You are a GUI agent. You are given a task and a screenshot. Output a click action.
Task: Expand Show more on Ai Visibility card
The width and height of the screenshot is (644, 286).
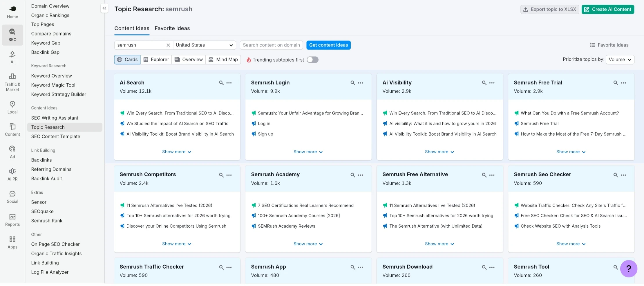click(439, 152)
